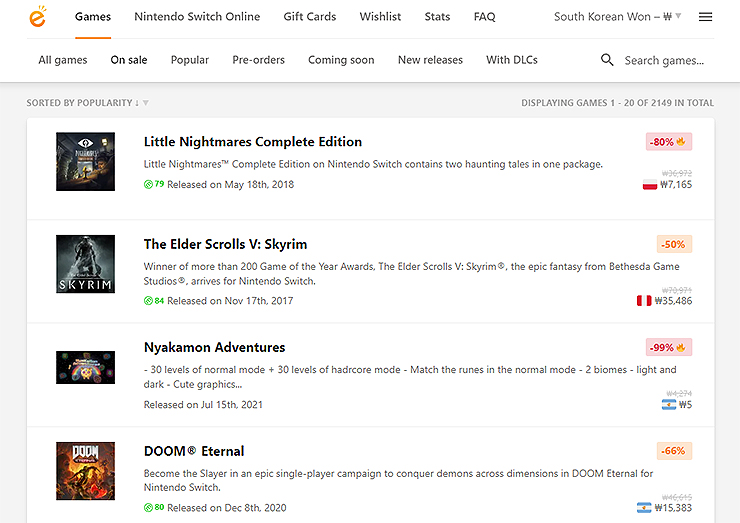Select the All games filter
Screen dimensions: 740x523
pyautogui.click(x=63, y=60)
